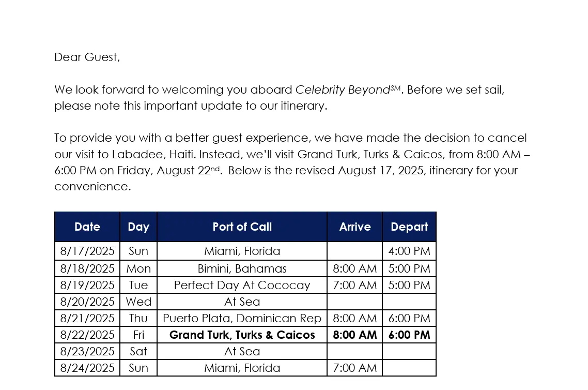Select the Wed day cell
This screenshot has width=588, height=390.
click(x=138, y=302)
